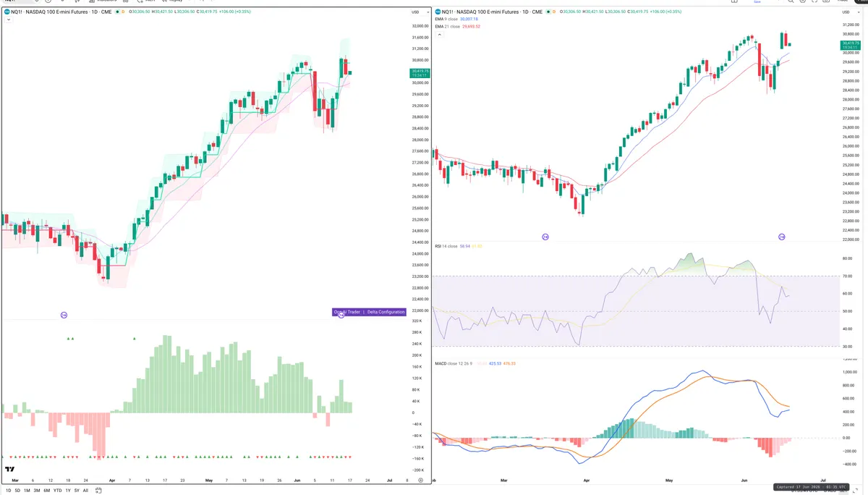Click the EMA 21 close indicator label
Viewport: 868px width, 495px height.
coord(448,27)
